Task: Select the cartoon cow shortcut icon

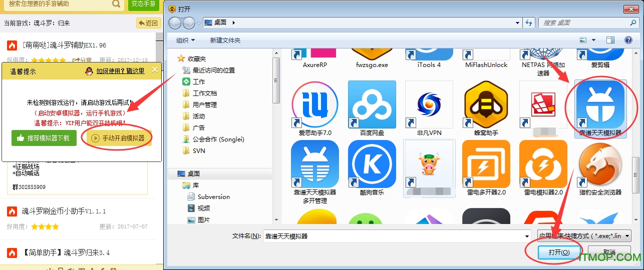Action: pyautogui.click(x=429, y=168)
